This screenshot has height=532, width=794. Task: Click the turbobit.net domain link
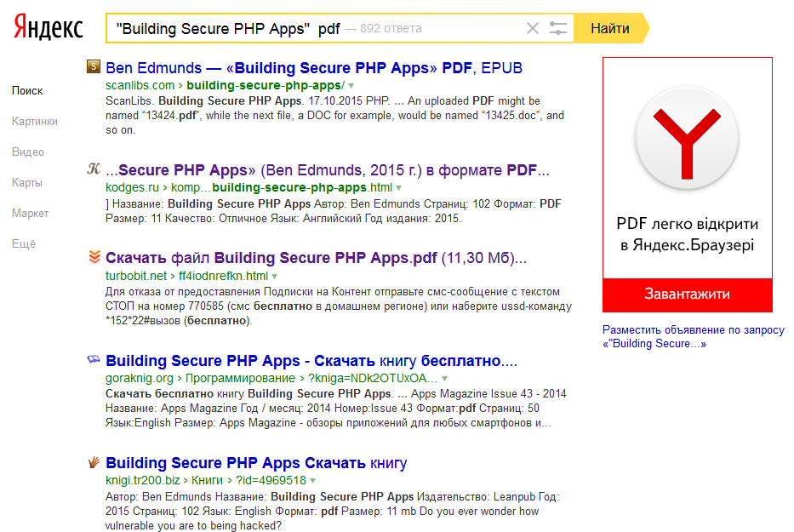pyautogui.click(x=135, y=276)
